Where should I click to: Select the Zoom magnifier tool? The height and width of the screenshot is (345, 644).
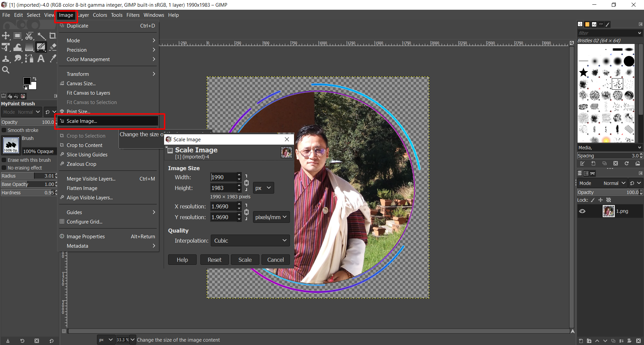tap(6, 70)
